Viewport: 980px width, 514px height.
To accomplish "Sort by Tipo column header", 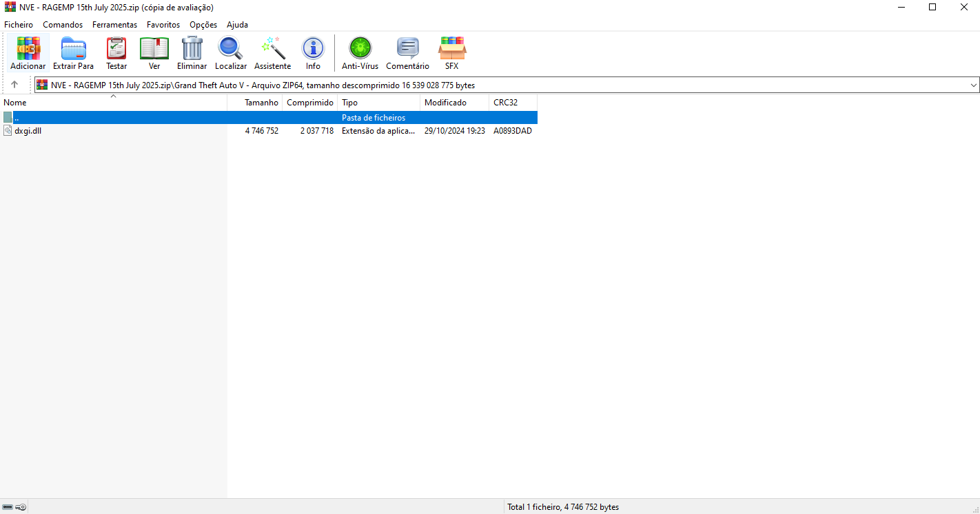I will tap(379, 102).
